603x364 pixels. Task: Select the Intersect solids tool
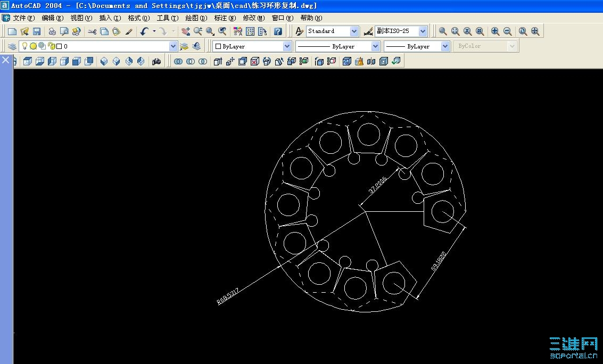203,62
